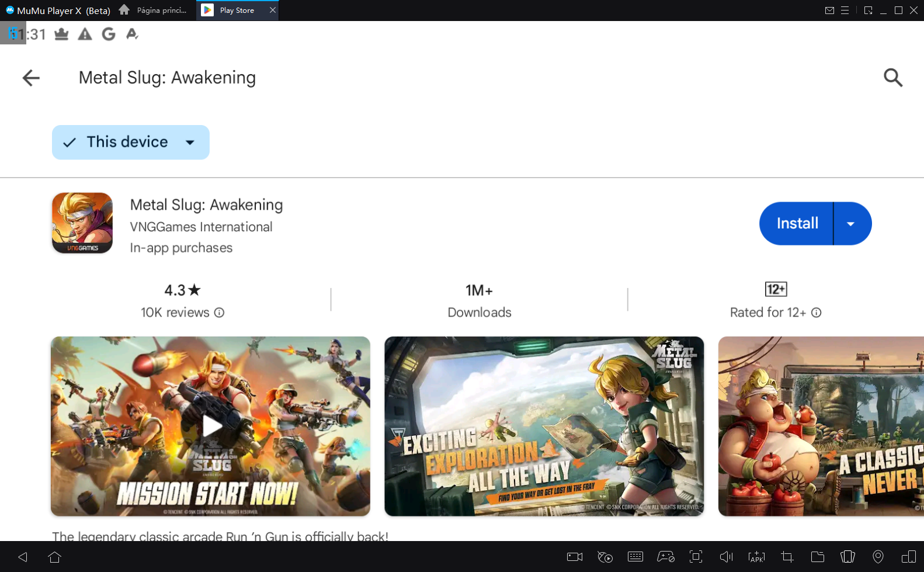924x572 pixels.
Task: Open the MuMu mail envelope icon in title bar
Action: pyautogui.click(x=829, y=11)
